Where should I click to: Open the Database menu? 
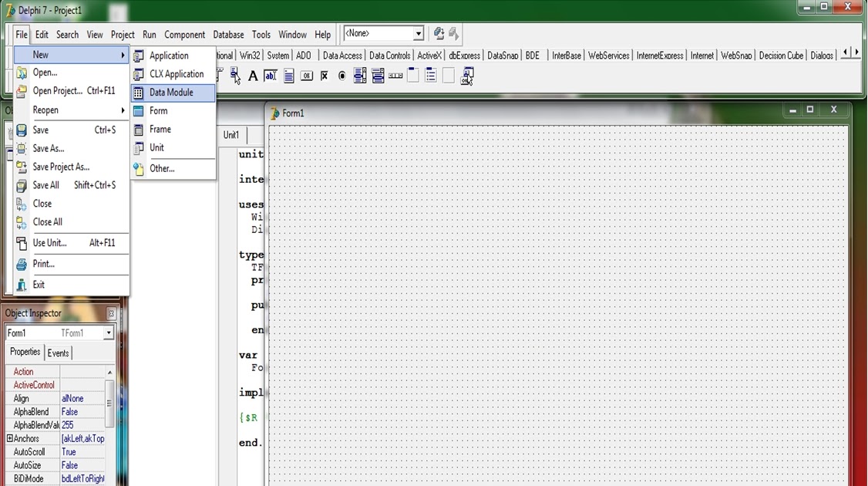coord(228,35)
